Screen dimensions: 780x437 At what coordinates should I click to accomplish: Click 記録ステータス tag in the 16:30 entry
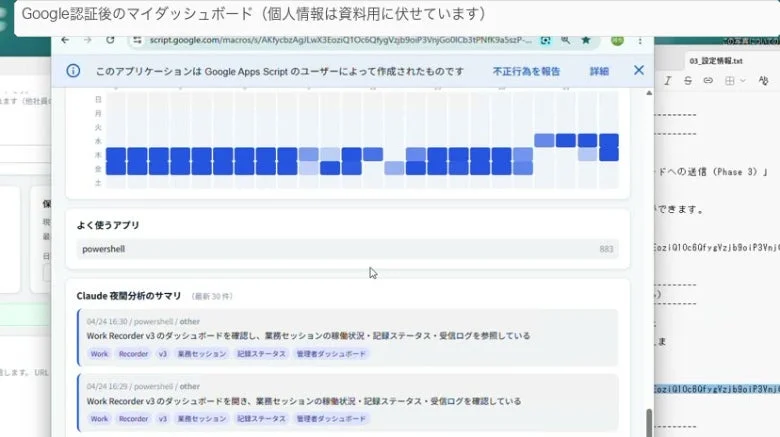(261, 354)
